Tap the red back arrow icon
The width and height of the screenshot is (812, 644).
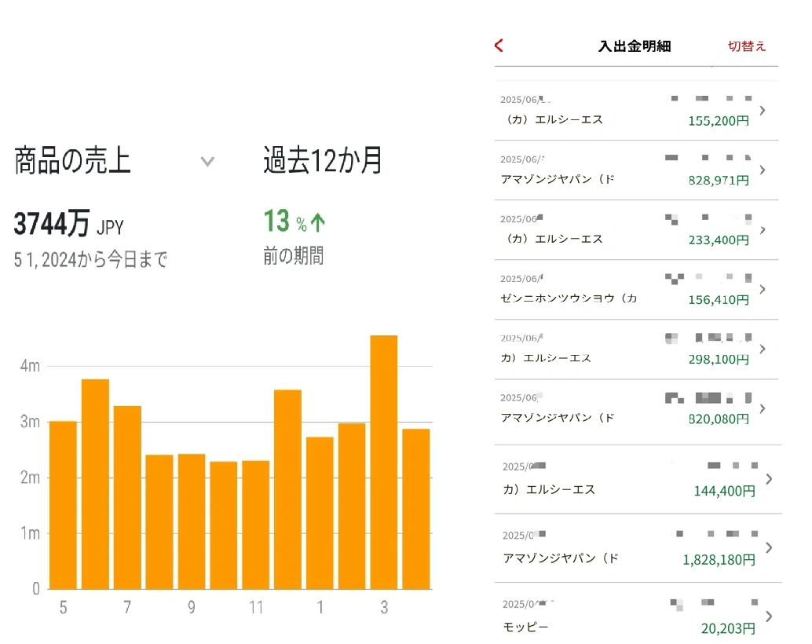pyautogui.click(x=499, y=46)
